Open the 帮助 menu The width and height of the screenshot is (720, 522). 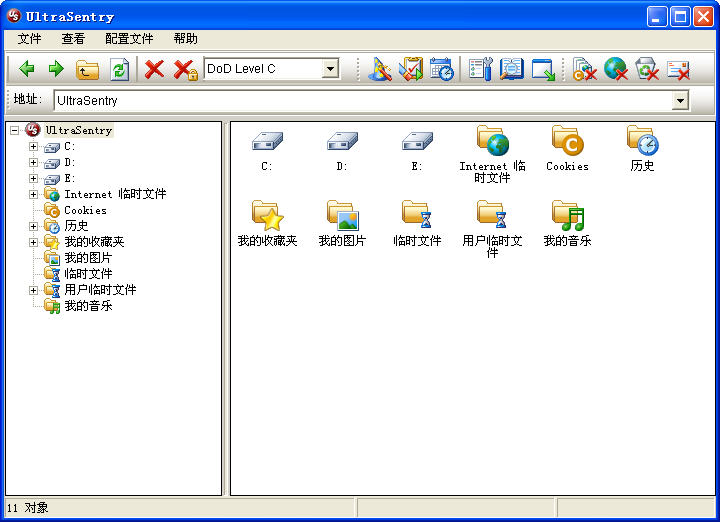(x=186, y=39)
